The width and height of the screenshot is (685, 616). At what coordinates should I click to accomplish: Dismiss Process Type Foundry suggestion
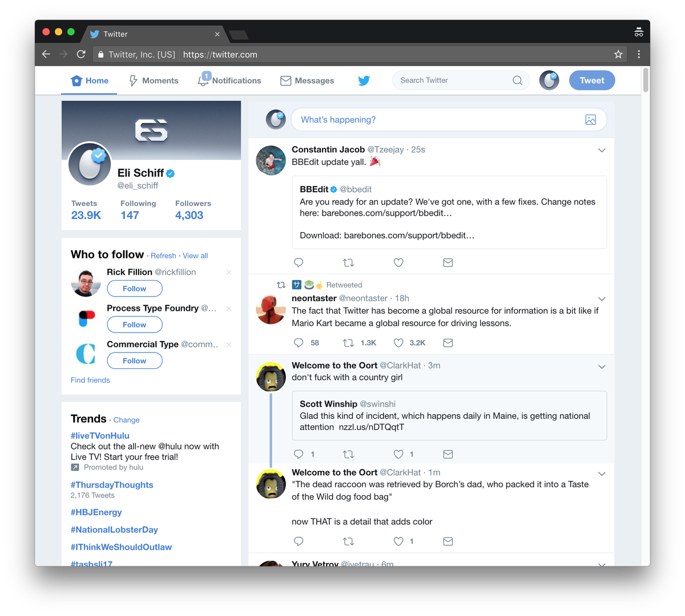[x=229, y=308]
